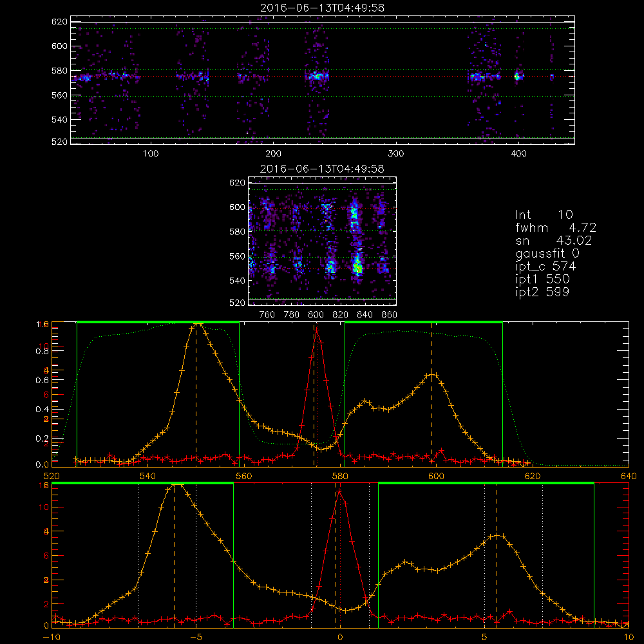
Task: Click x-axis label 200 on top spectrogram
Action: pyautogui.click(x=273, y=154)
